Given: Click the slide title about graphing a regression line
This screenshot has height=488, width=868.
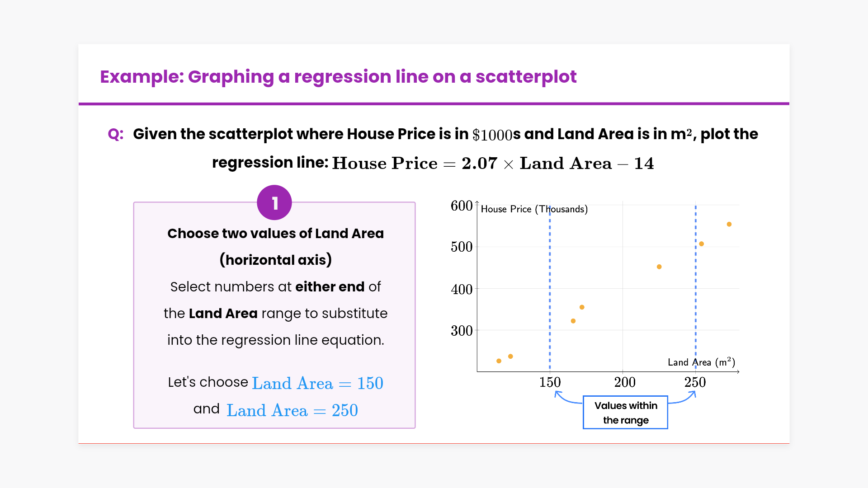Looking at the screenshot, I should pos(338,77).
